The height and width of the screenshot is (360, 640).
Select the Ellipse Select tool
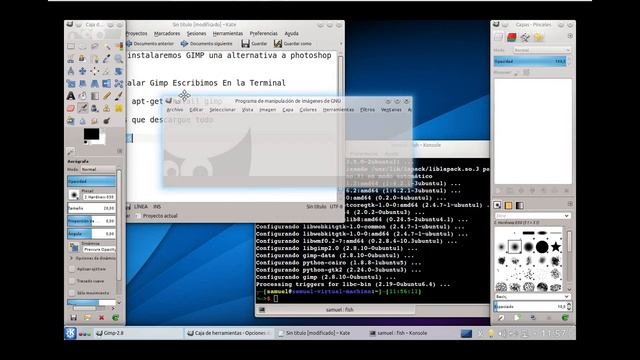tap(83, 47)
